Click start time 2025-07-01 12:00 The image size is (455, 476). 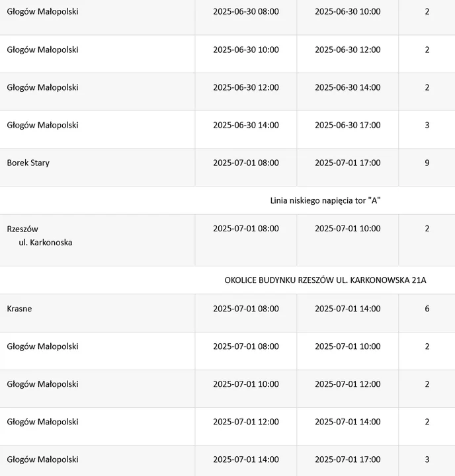246,422
